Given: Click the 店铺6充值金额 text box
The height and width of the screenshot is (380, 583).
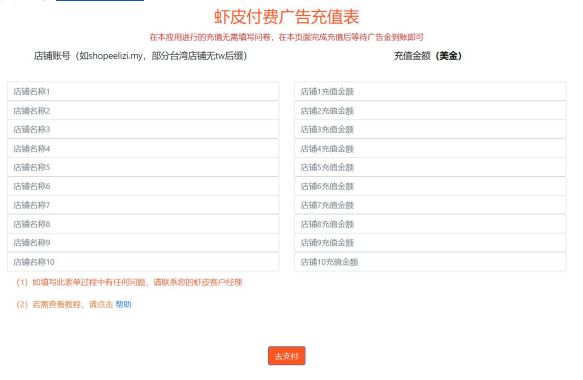Looking at the screenshot, I should (430, 186).
